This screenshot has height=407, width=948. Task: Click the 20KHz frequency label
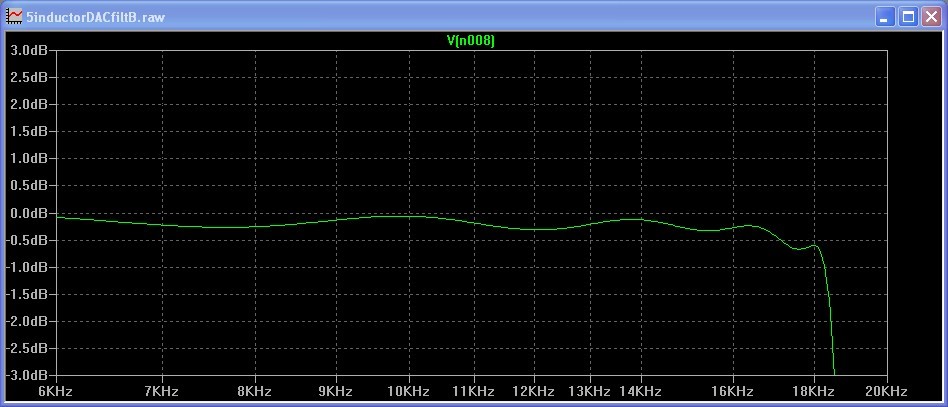pos(886,391)
